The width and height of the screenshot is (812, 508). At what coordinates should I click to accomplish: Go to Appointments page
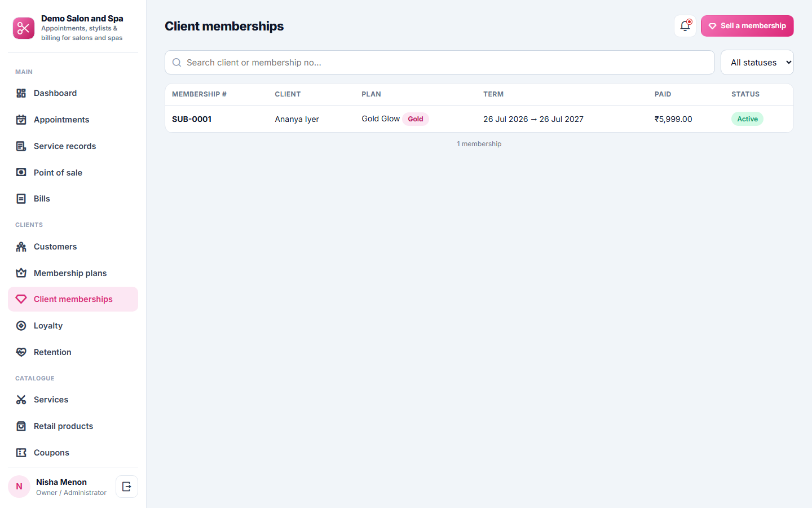click(73, 120)
